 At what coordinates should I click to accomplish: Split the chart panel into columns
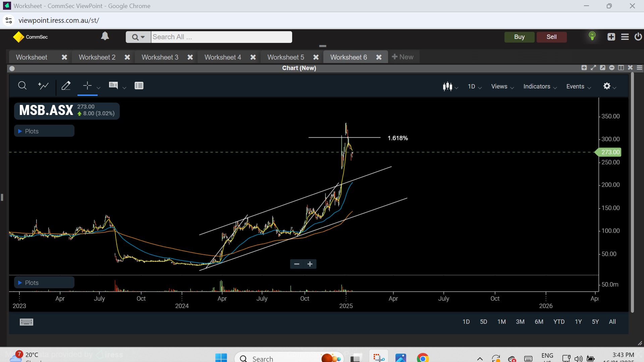(x=621, y=68)
